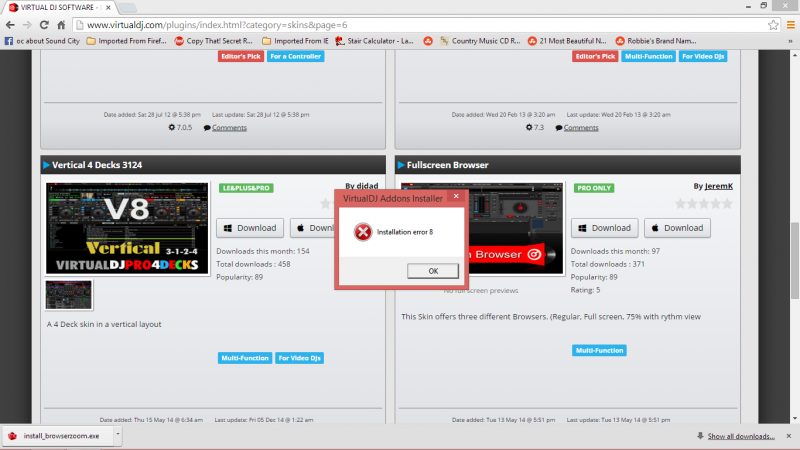Click Multi-Function tag under Vertical 4 Decks
800x450 pixels.
[x=245, y=358]
